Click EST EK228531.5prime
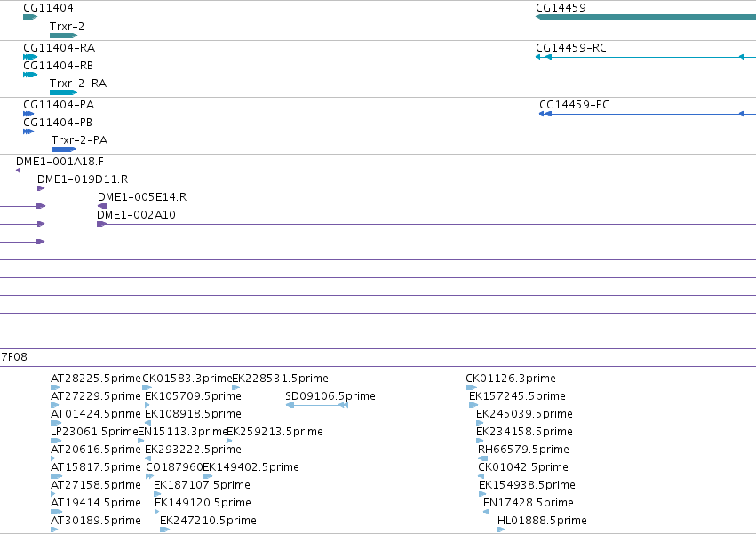The height and width of the screenshot is (534, 756). pyautogui.click(x=280, y=379)
